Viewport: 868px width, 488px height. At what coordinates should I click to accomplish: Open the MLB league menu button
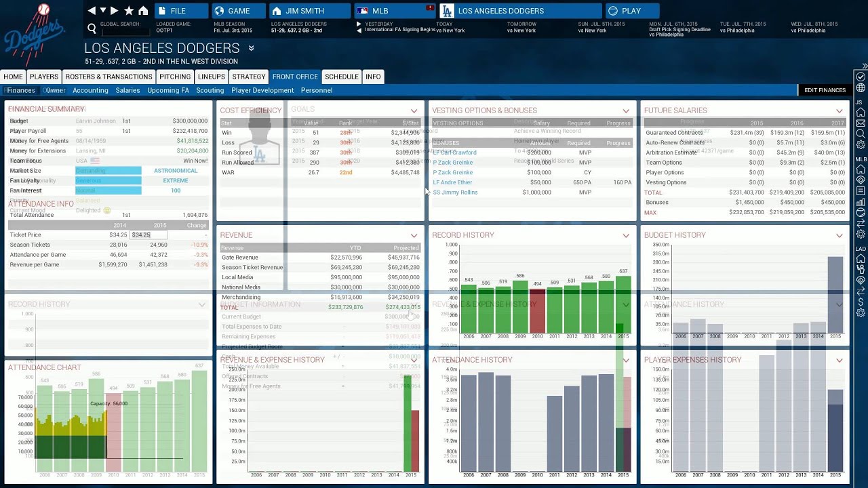[395, 11]
